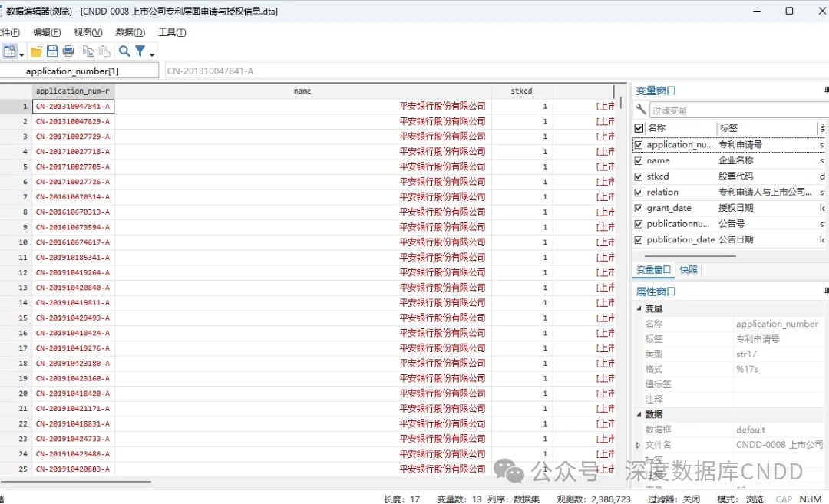
Task: Click the Paste clipboard icon
Action: [104, 51]
